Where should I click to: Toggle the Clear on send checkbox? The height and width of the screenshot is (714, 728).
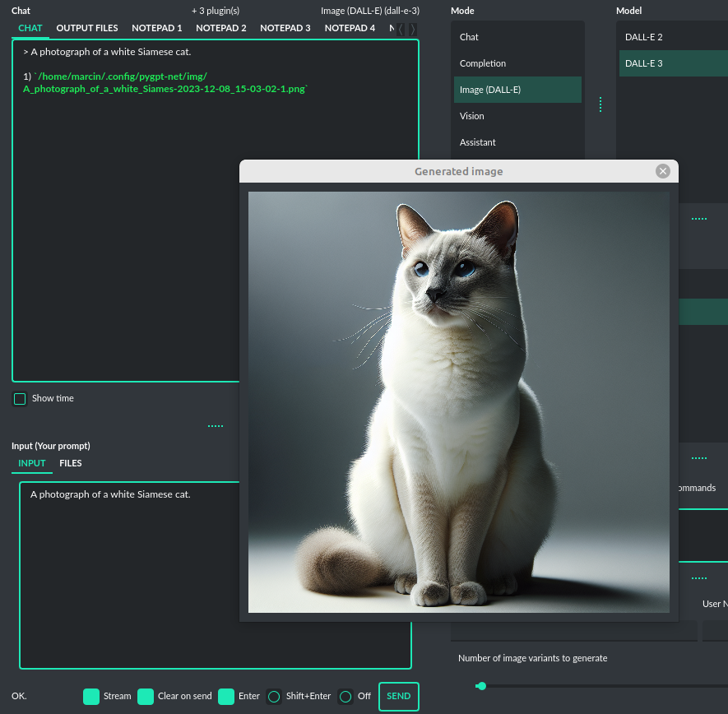[146, 697]
